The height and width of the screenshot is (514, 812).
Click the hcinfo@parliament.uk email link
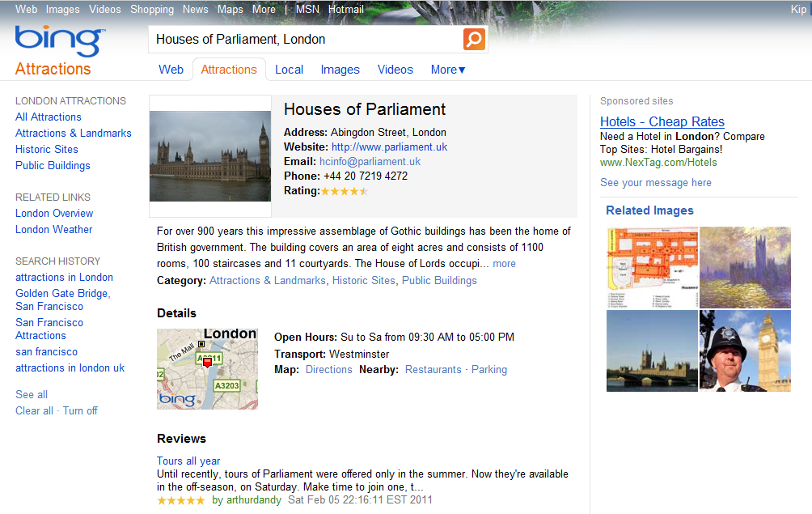[x=370, y=162]
